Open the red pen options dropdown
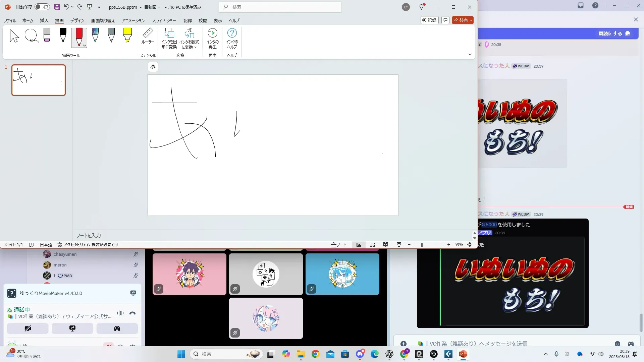The image size is (644, 362). pos(85,45)
